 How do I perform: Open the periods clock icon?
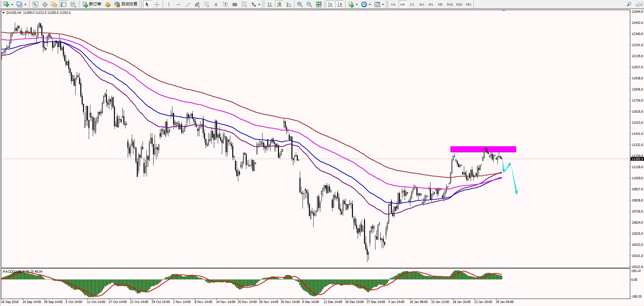point(364,4)
